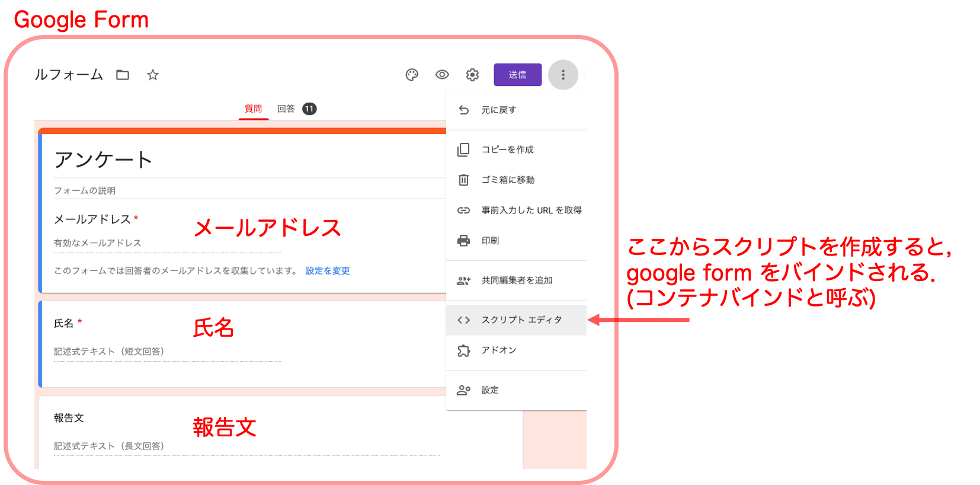This screenshot has height=485, width=980.
Task: Click the copy icon next to コピーを作成
Action: tap(463, 149)
